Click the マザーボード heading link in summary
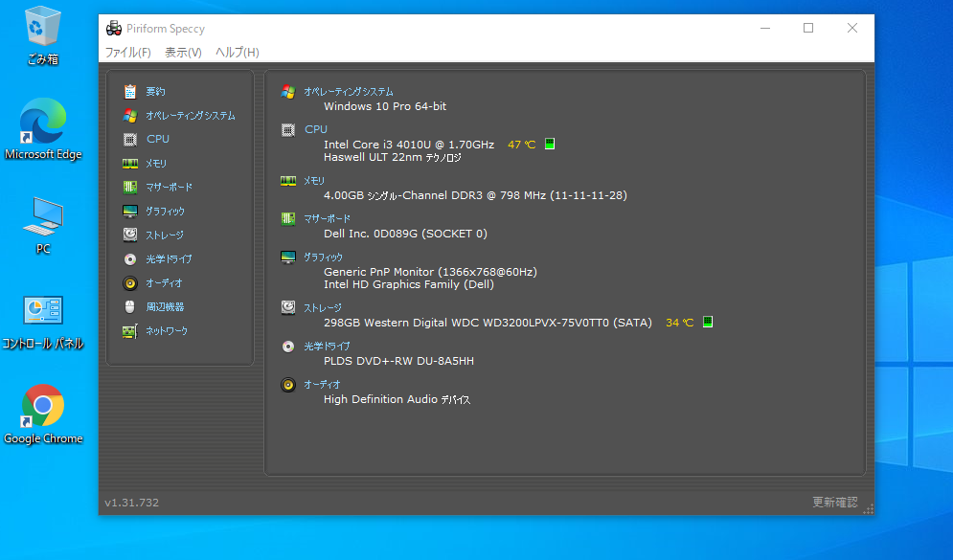Image resolution: width=953 pixels, height=560 pixels. (327, 218)
